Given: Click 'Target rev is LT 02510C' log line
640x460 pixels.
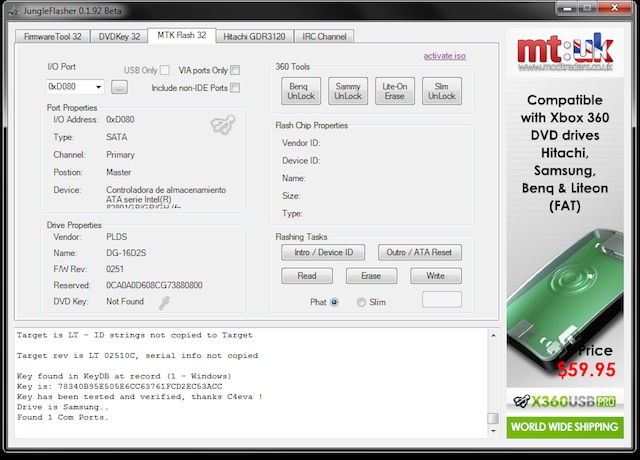Looking at the screenshot, I should (x=138, y=356).
